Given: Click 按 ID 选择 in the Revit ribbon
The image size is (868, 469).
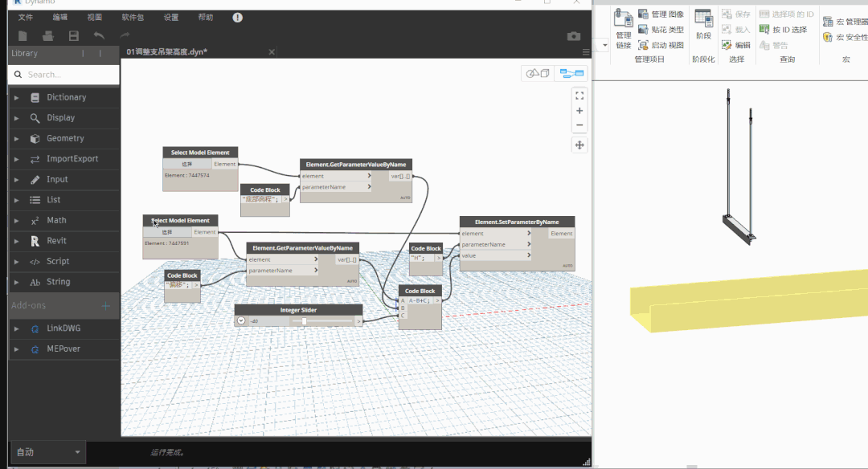Looking at the screenshot, I should 784,29.
